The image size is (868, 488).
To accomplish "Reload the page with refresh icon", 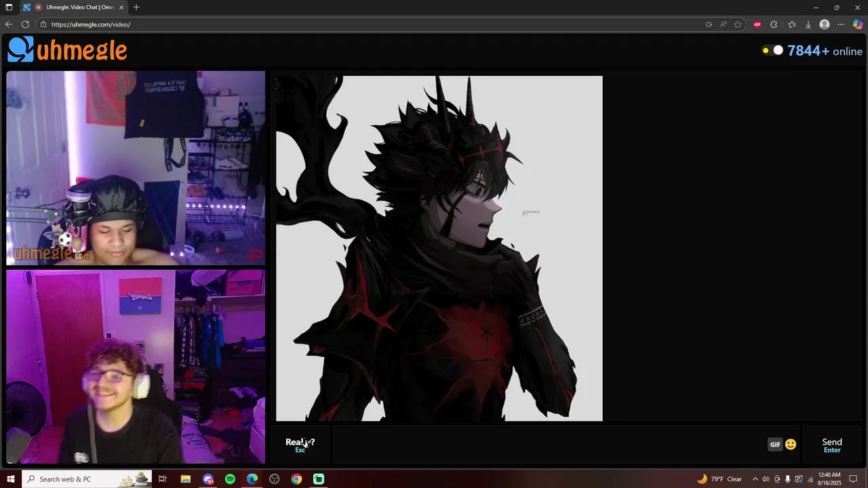I will pos(25,24).
